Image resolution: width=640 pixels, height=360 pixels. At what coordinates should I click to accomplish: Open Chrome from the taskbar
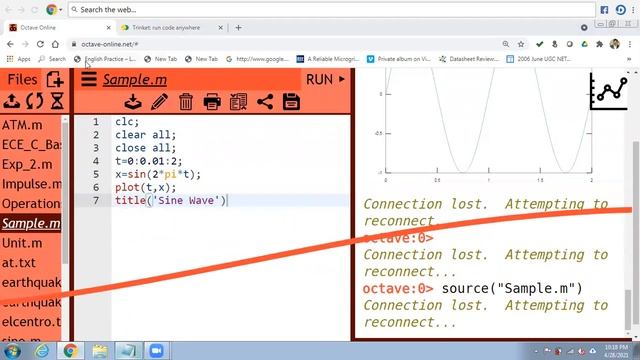point(70,351)
